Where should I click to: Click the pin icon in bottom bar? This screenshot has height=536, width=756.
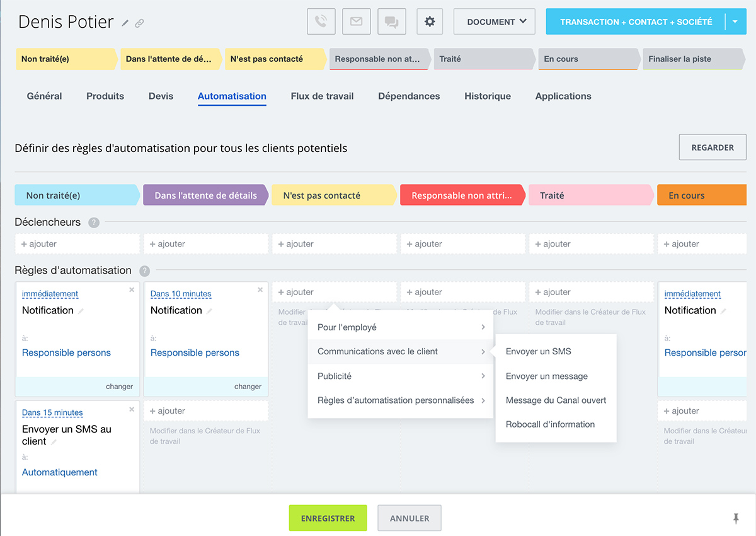736,518
